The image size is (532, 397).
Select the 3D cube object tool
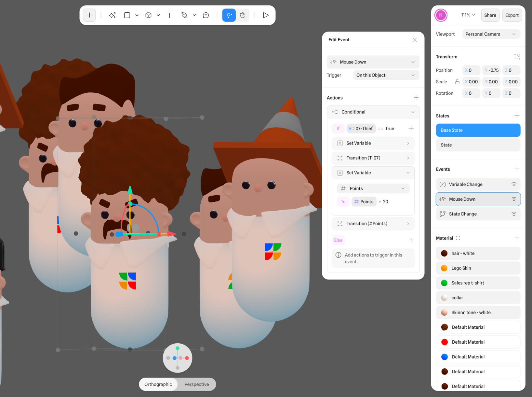click(x=148, y=15)
